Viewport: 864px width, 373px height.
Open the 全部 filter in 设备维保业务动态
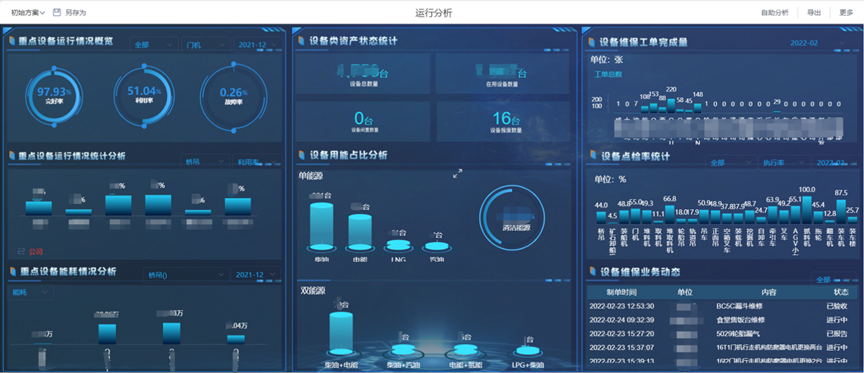834,279
